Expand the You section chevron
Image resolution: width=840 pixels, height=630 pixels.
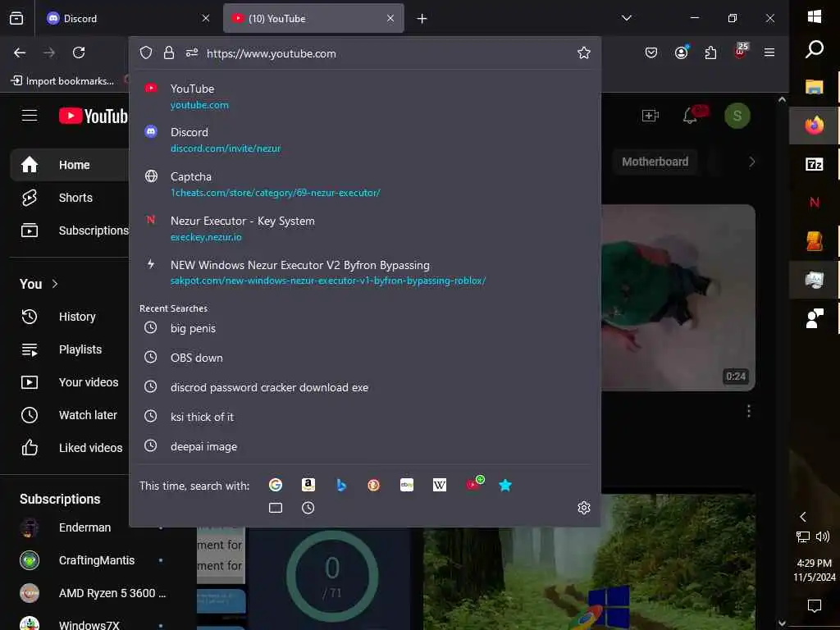[x=55, y=283]
